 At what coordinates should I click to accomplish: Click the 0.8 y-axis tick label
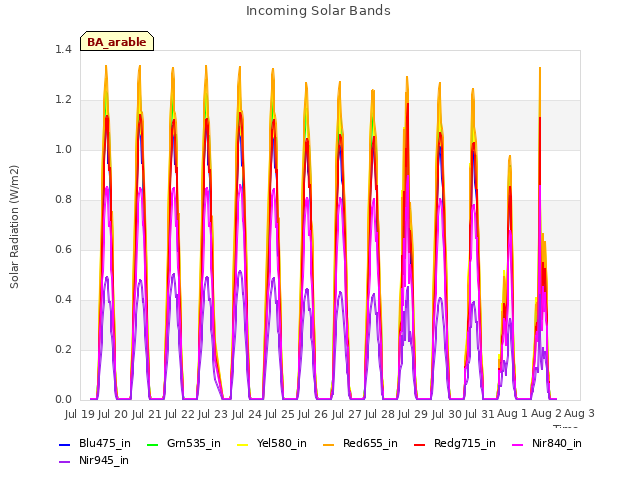point(63,200)
